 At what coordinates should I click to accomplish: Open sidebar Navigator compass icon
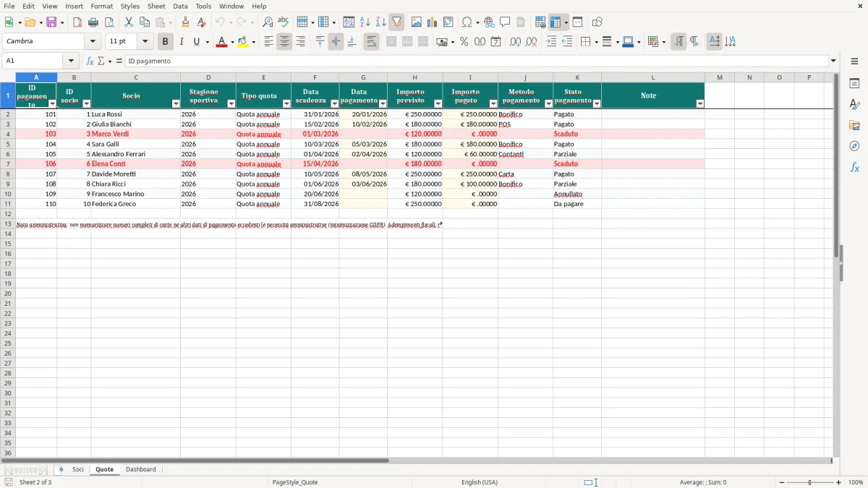[854, 146]
